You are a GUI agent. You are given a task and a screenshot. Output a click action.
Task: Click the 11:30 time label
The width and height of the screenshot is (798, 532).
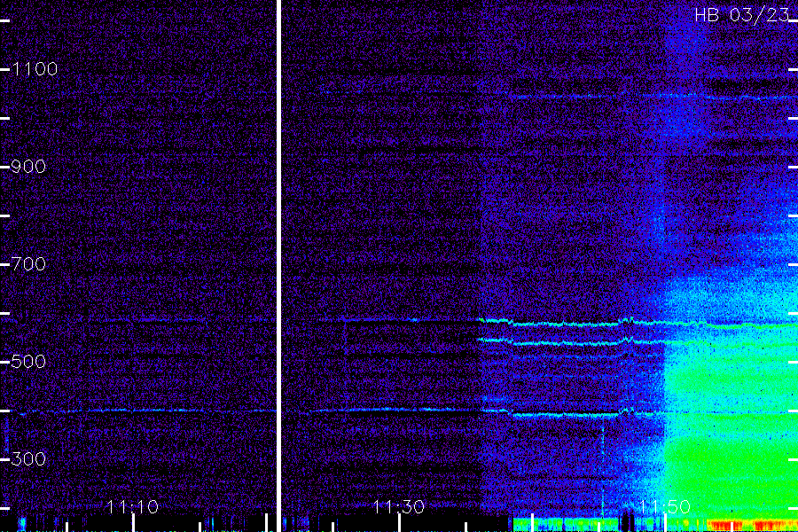[399, 506]
